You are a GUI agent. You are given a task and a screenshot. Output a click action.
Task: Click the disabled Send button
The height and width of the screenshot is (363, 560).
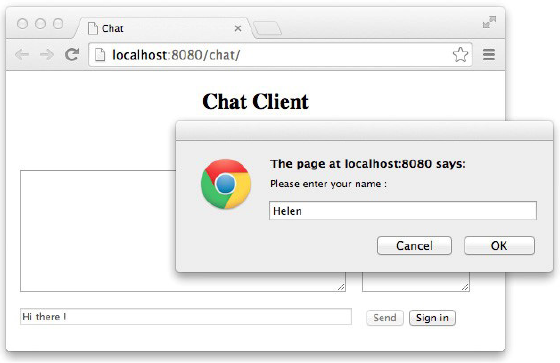pos(385,318)
